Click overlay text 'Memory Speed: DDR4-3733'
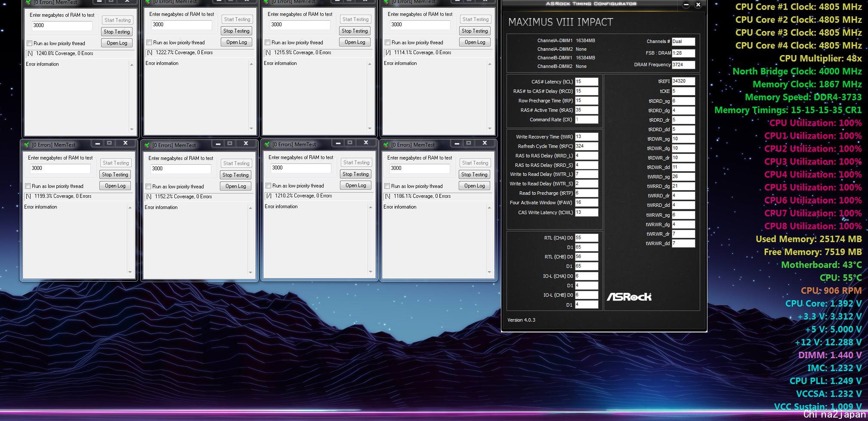The width and height of the screenshot is (868, 421). tap(803, 97)
